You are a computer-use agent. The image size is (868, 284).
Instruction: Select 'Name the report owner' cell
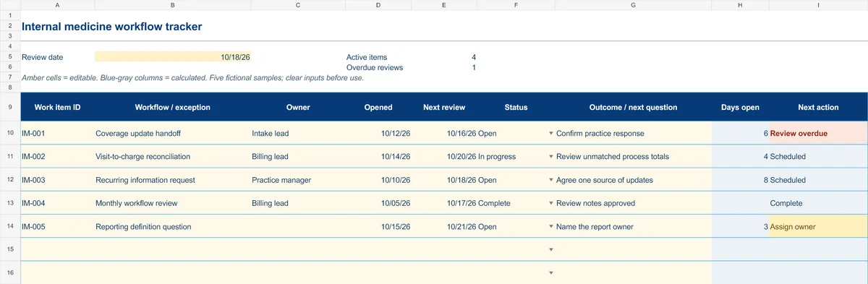click(x=633, y=227)
